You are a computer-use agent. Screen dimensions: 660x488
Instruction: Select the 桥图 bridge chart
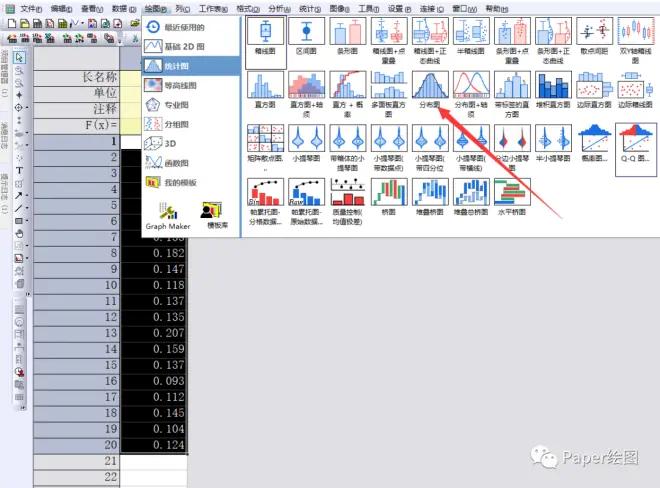(x=389, y=197)
